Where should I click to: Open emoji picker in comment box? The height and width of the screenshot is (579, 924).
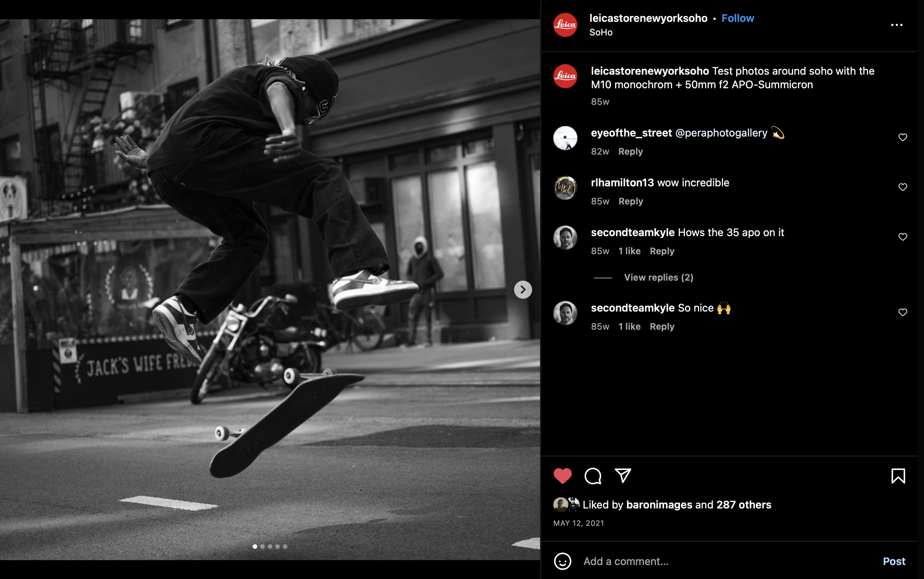(x=562, y=561)
